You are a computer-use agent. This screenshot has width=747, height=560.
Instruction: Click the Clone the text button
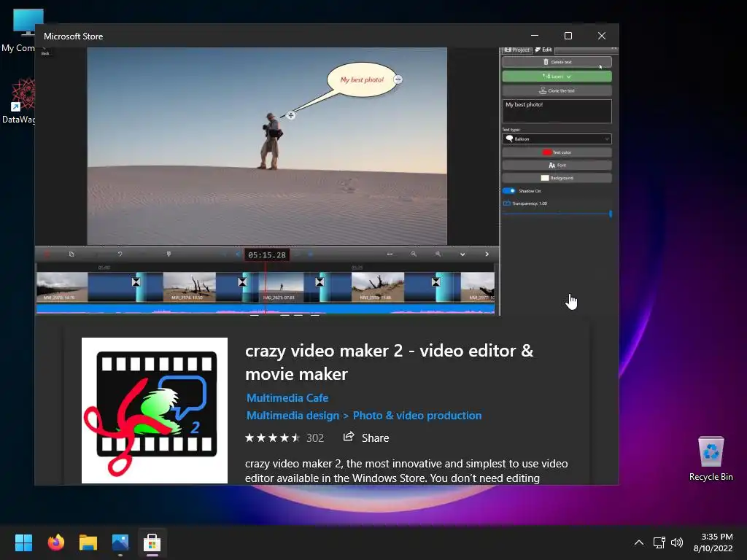pyautogui.click(x=557, y=90)
